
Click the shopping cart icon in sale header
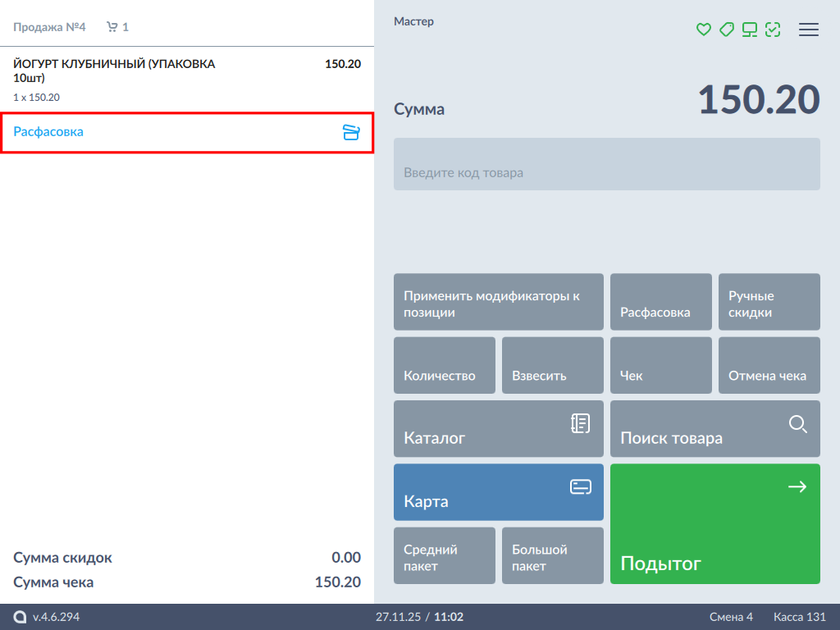click(112, 27)
